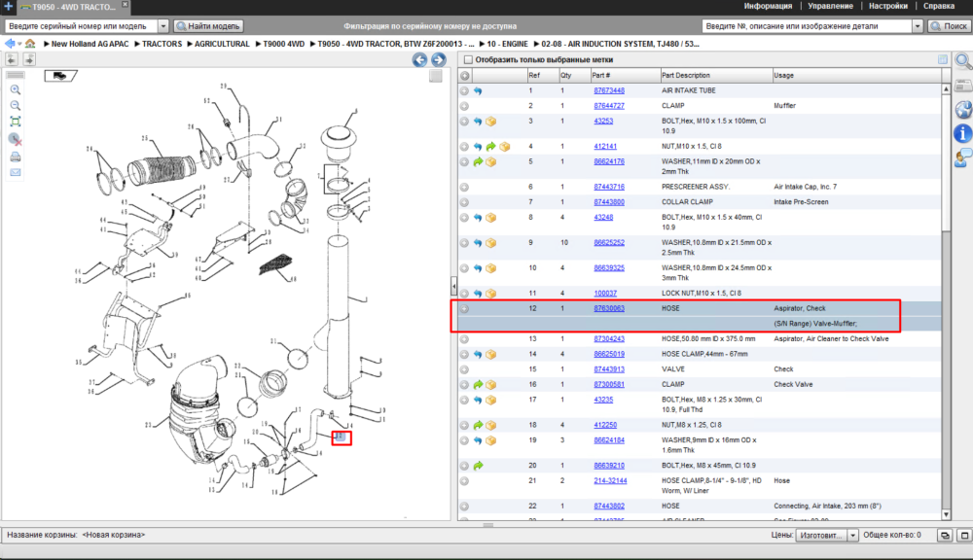This screenshot has height=560, width=973.
Task: Select the row circle for Ref 7 COLLAR CLAMP
Action: (x=464, y=202)
